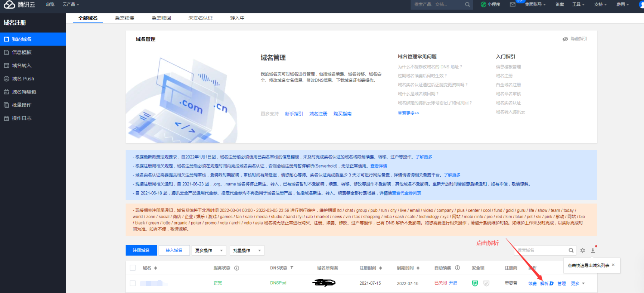Image resolution: width=644 pixels, height=293 pixels.
Task: Click the 解析 link in domain row
Action: 544,284
